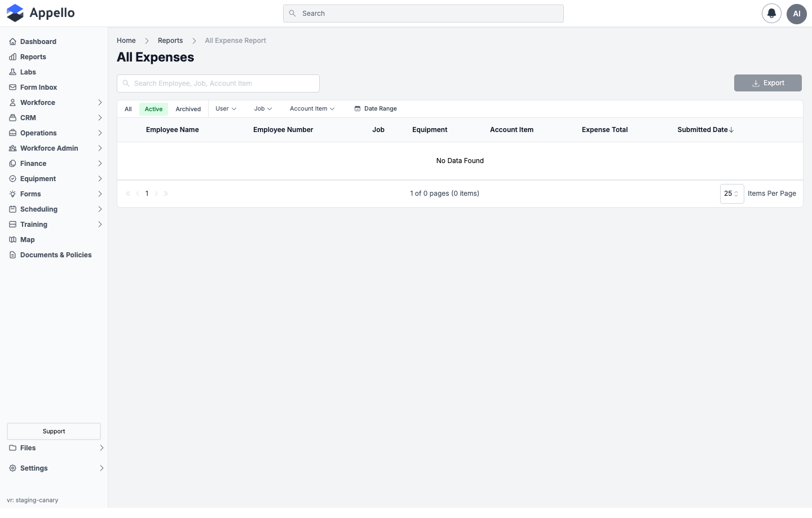Click the Map icon in sidebar
This screenshot has height=518, width=812.
click(12, 240)
